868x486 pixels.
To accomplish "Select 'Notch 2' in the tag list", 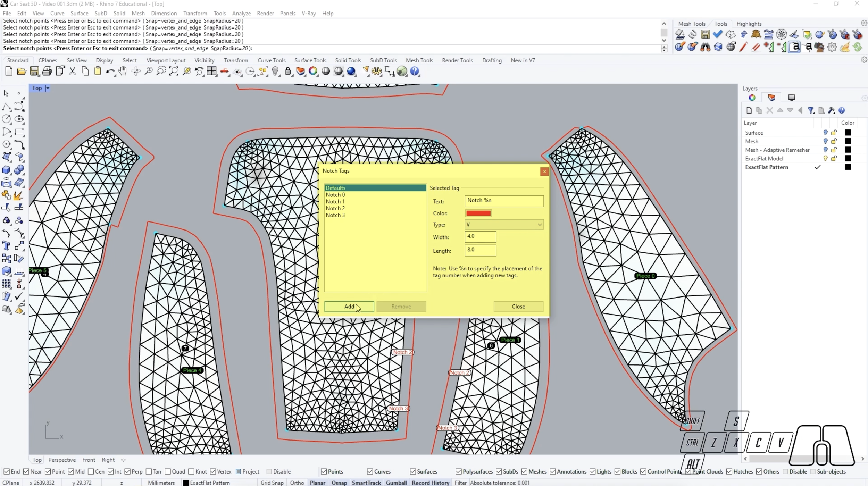I will [375, 208].
